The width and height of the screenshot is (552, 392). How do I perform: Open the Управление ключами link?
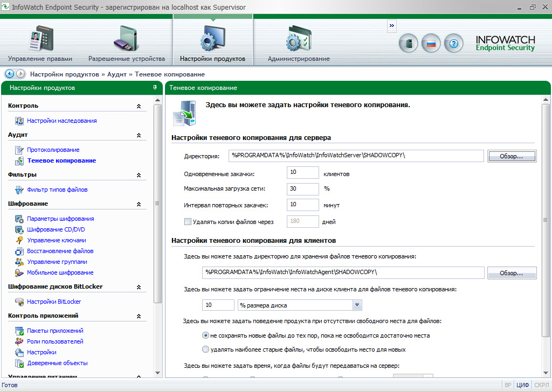click(57, 240)
